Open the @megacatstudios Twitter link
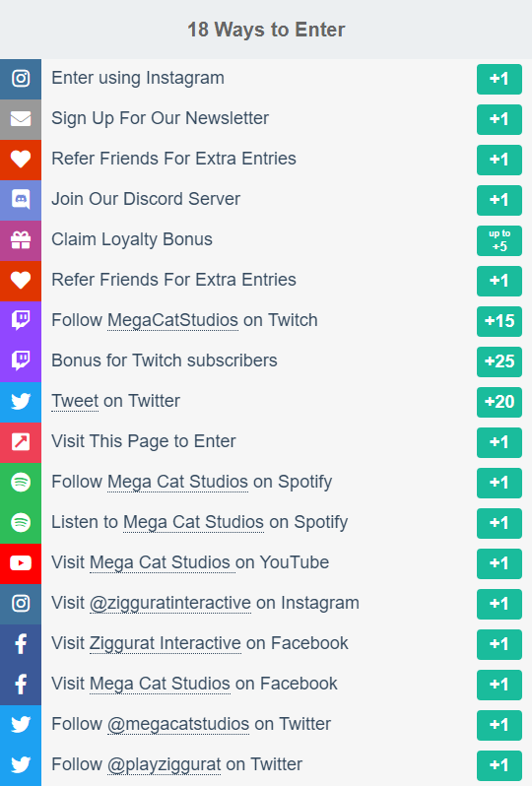The width and height of the screenshot is (532, 786). (178, 724)
